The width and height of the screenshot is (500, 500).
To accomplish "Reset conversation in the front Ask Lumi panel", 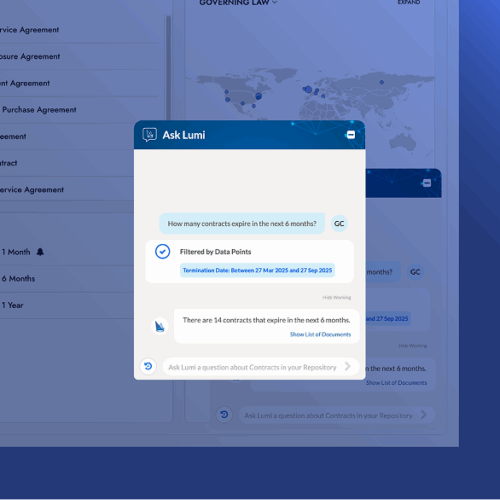I will click(x=148, y=366).
